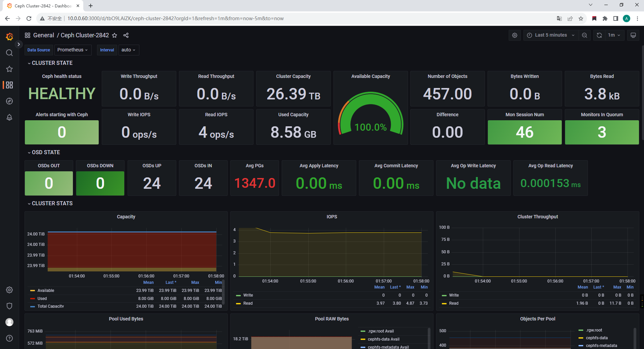The height and width of the screenshot is (349, 644).
Task: Sort Capacity legend by Last column
Action: coord(171,282)
